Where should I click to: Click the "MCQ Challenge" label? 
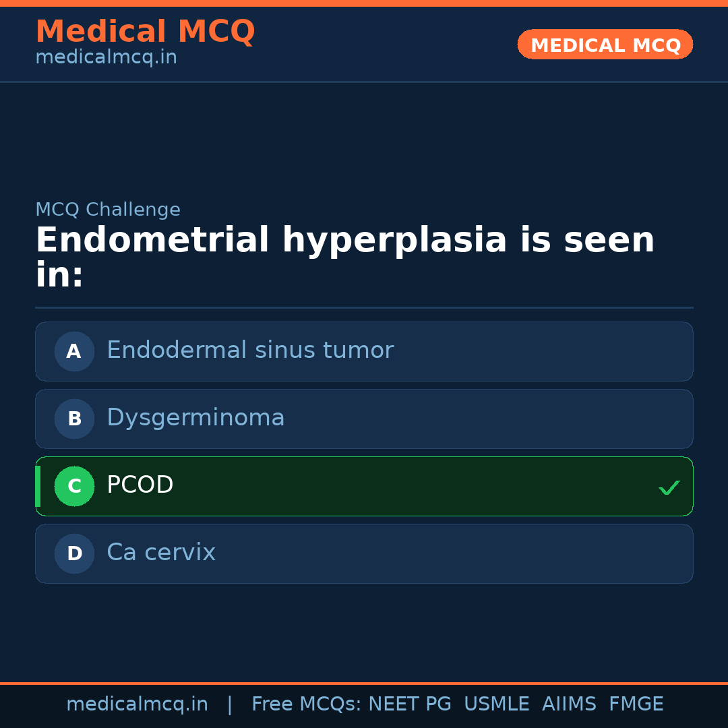point(108,210)
